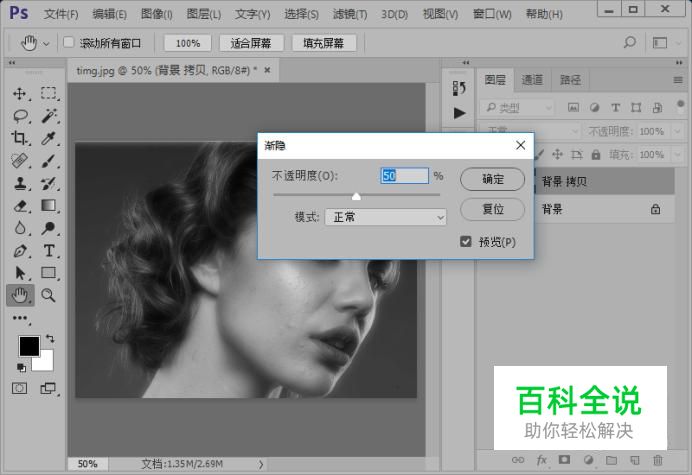The height and width of the screenshot is (475, 692).
Task: Switch to the 路径 tab
Action: click(x=570, y=79)
